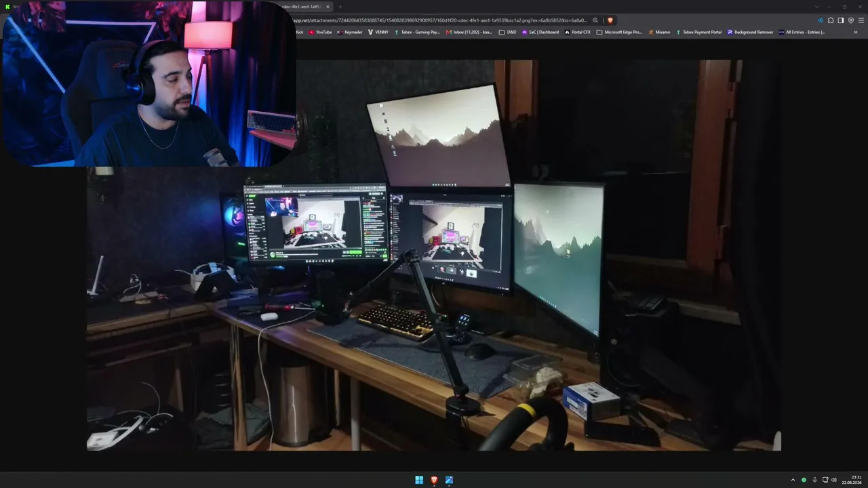Toggle the browser sidebar panel
This screenshot has width=868, height=488.
(841, 20)
